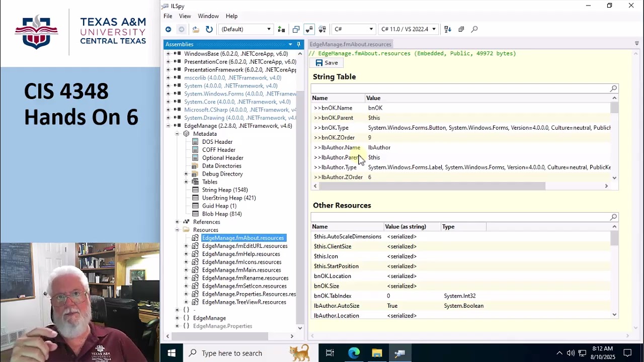Select the DOS Header table icon
Image resolution: width=644 pixels, height=362 pixels.
(196, 142)
